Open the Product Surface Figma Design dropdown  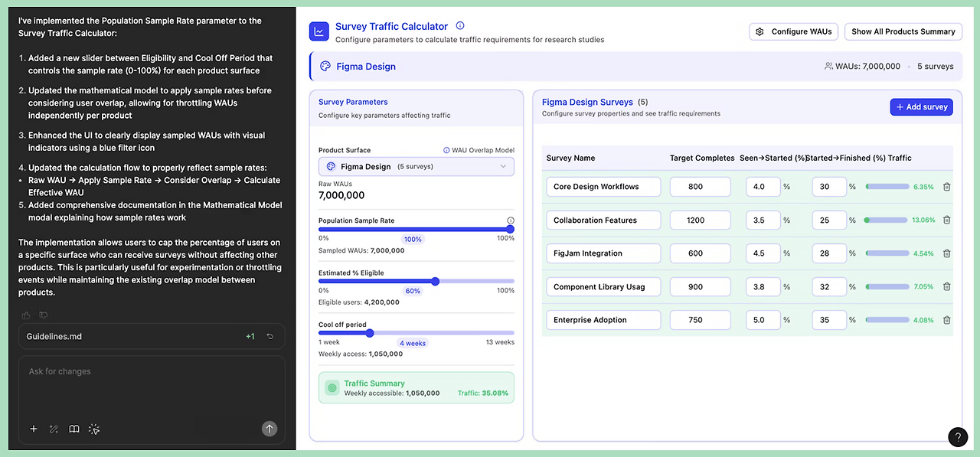(x=416, y=166)
